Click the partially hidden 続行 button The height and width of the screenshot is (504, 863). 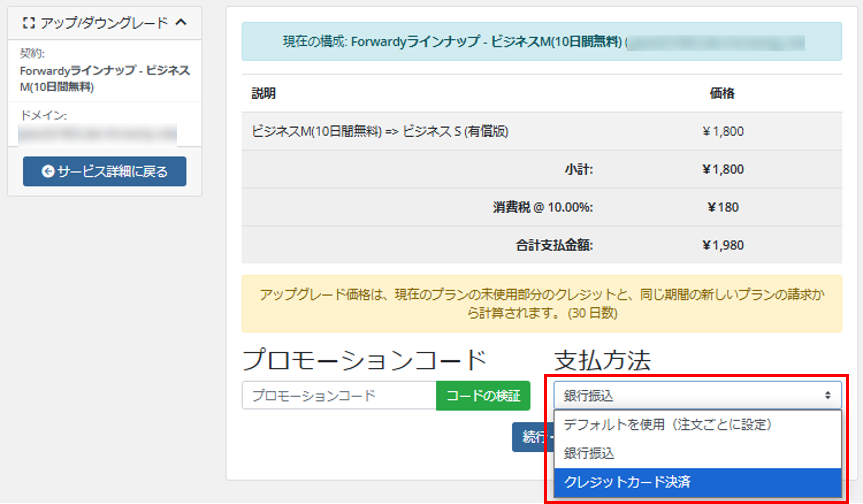[x=533, y=437]
